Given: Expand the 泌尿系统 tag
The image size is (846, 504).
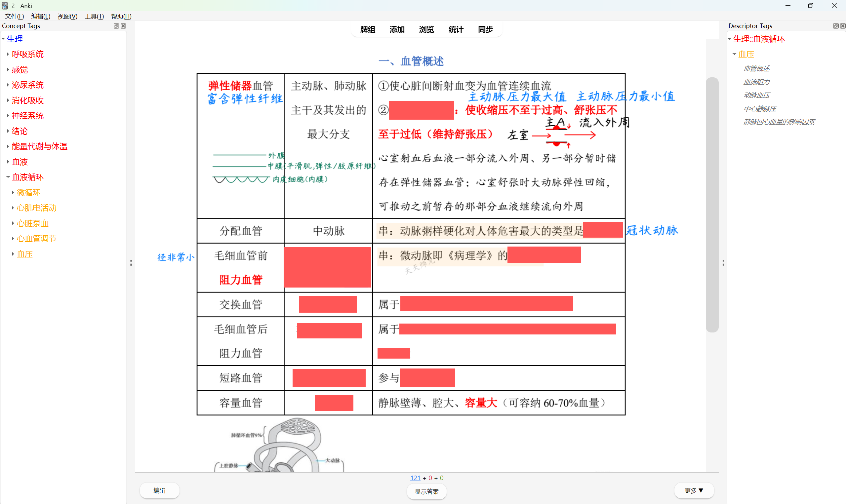Looking at the screenshot, I should (8, 85).
